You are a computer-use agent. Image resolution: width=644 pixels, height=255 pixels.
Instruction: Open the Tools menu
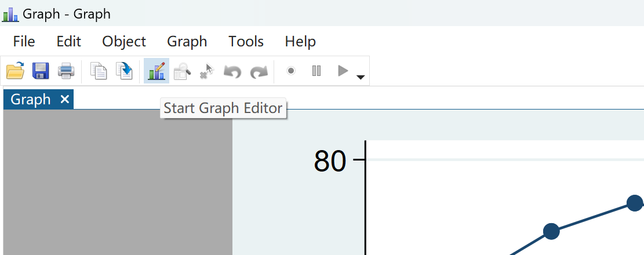(x=246, y=42)
